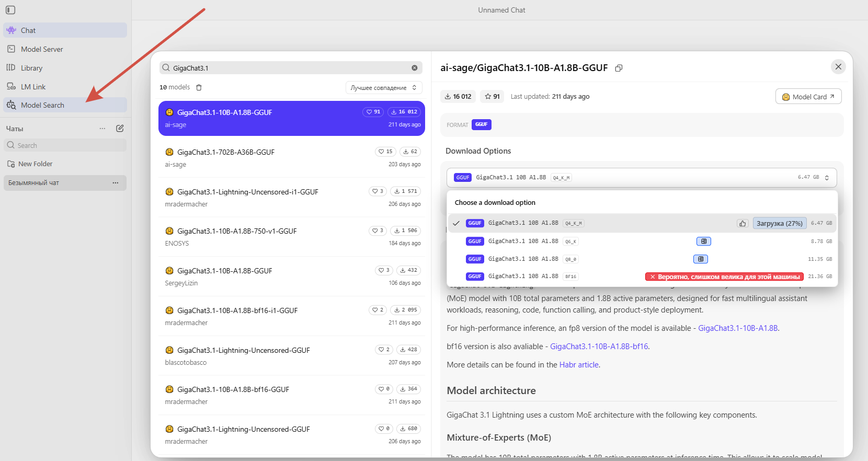Viewport: 868px width, 461px height.
Task: Click the GigaChat3.1 model search field
Action: [x=290, y=68]
